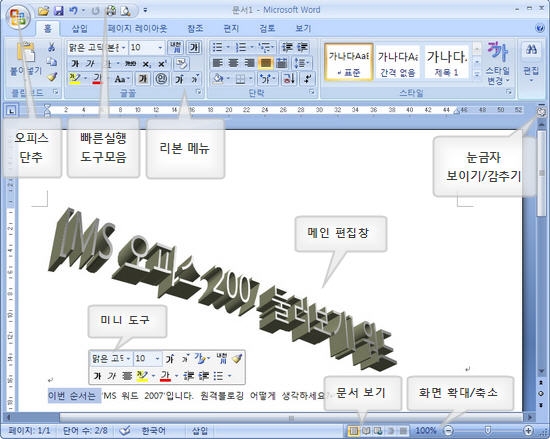Image resolution: width=550 pixels, height=439 pixels.
Task: Toggle bold in the ribbon font group
Action: [x=75, y=63]
